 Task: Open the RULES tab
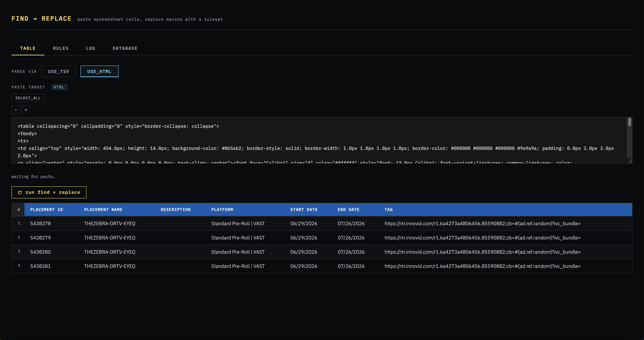(x=61, y=48)
